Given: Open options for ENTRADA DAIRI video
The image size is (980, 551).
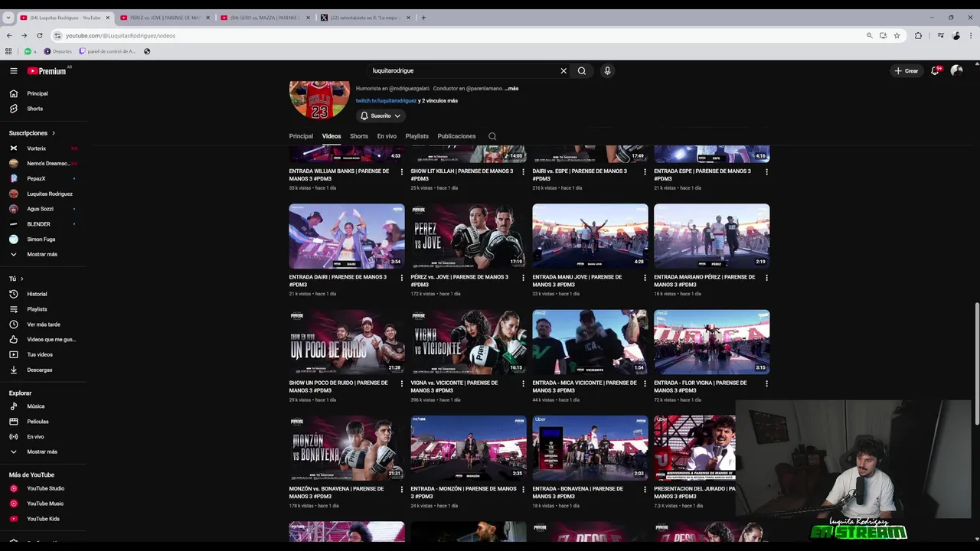Looking at the screenshot, I should coord(402,277).
